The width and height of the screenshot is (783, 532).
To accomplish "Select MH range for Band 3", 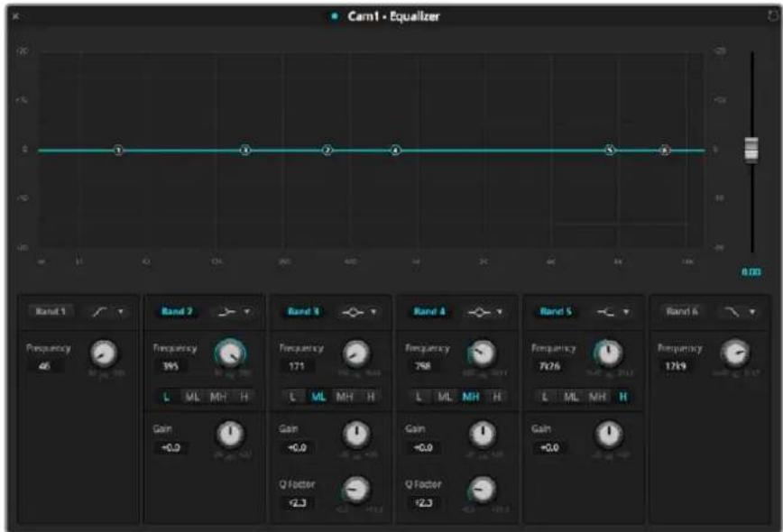I will 345,397.
